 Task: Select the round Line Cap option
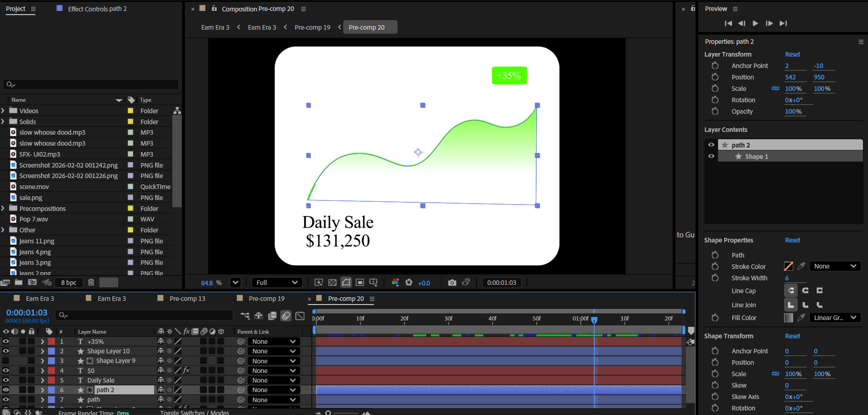pyautogui.click(x=805, y=290)
